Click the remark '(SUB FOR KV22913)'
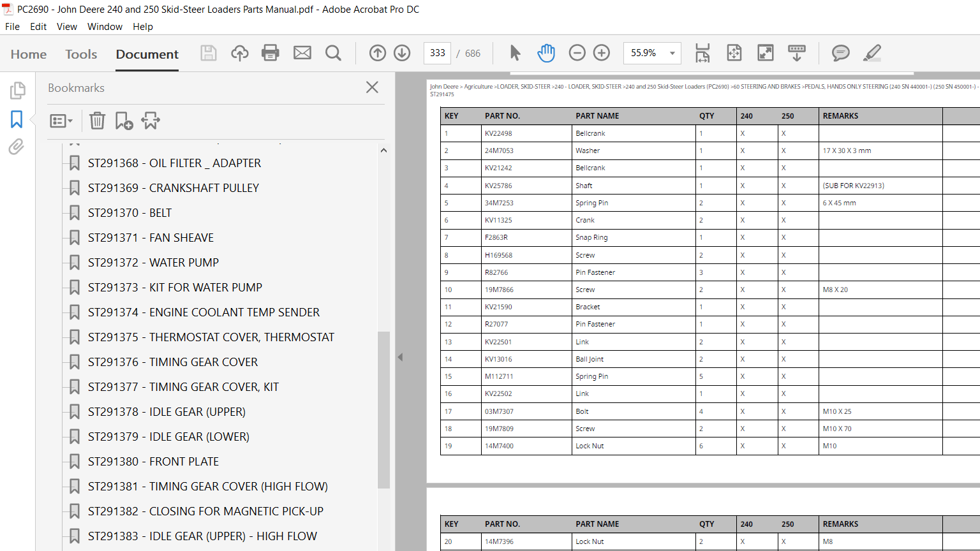This screenshot has height=551, width=980. 854,186
